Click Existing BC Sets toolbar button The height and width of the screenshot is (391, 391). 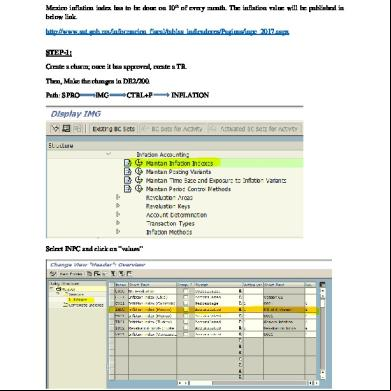coord(113,129)
